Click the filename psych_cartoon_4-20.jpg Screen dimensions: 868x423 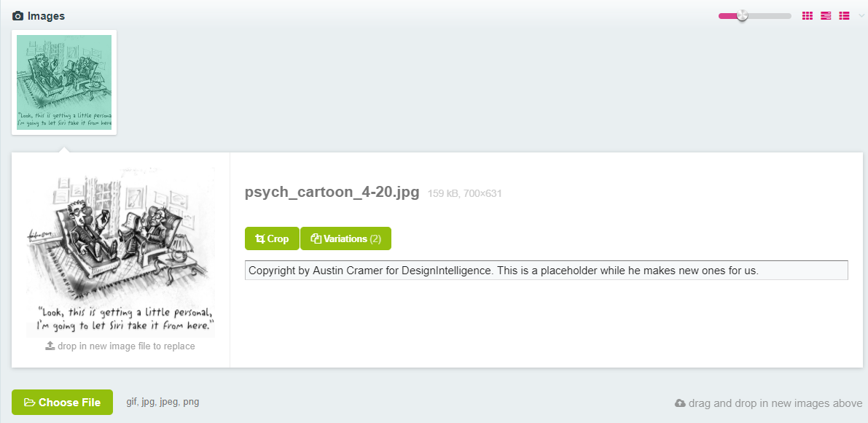point(332,192)
